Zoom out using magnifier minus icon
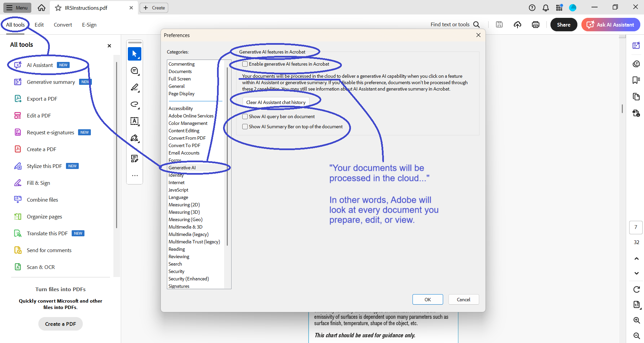 637,336
